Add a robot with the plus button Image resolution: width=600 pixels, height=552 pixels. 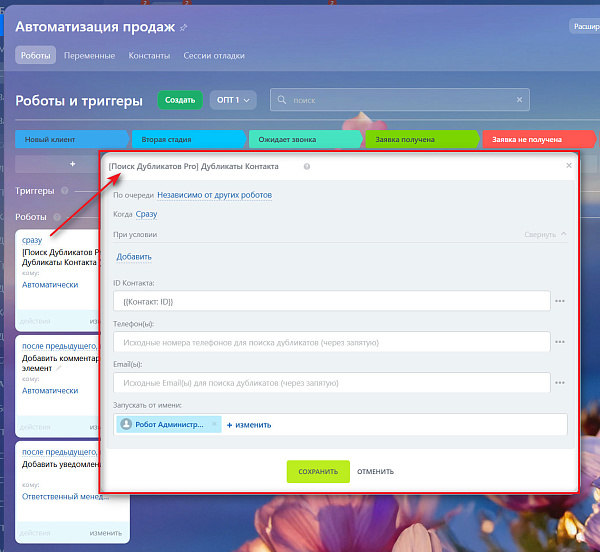pyautogui.click(x=72, y=164)
